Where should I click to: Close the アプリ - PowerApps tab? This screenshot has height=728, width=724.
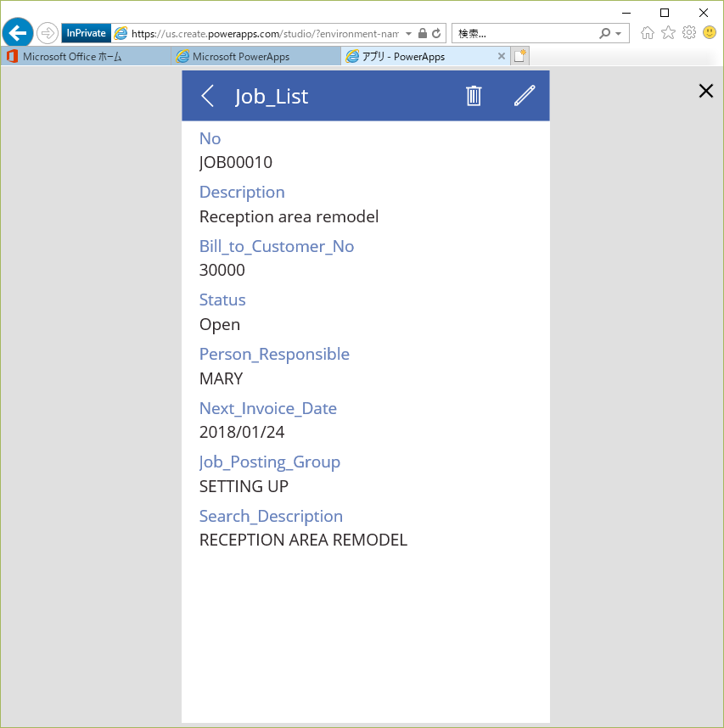pyautogui.click(x=502, y=56)
